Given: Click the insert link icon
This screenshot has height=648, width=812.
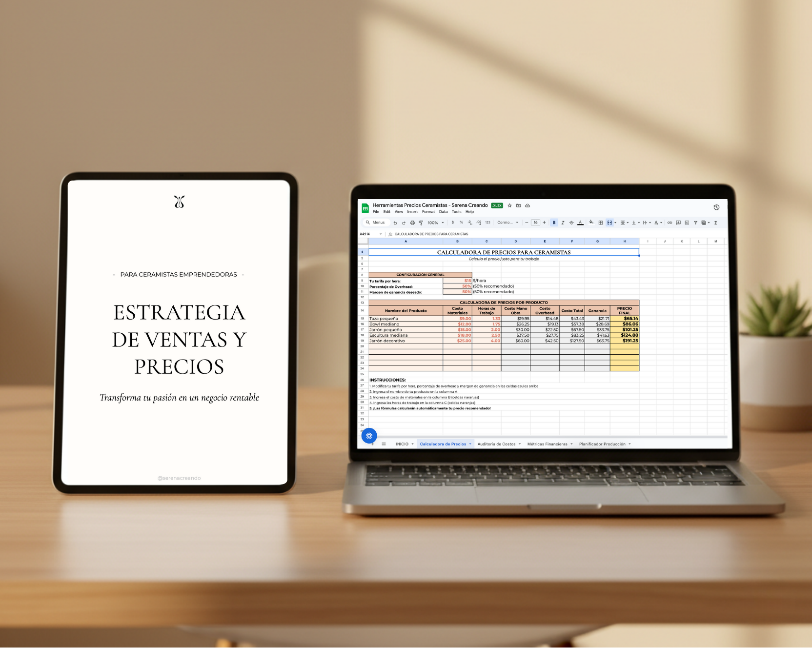Looking at the screenshot, I should 670,223.
